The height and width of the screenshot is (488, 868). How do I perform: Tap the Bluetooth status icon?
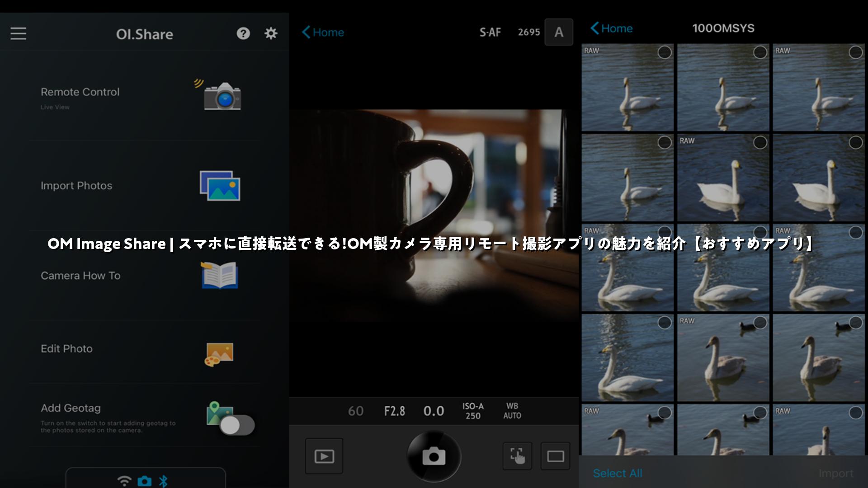(163, 481)
